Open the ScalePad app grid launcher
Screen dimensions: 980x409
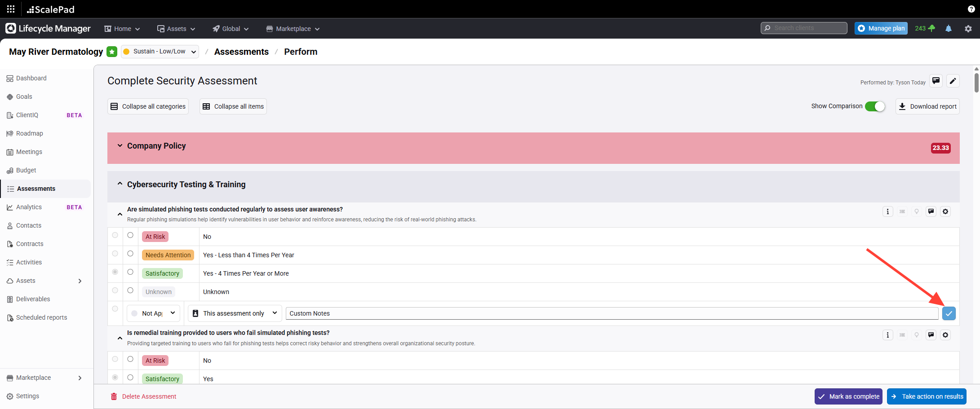(11, 9)
